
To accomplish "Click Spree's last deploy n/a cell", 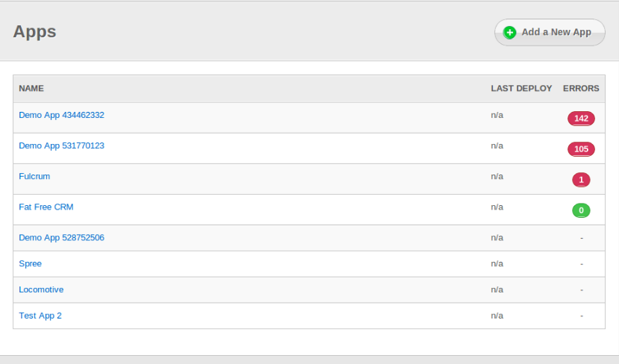I will pyautogui.click(x=497, y=263).
